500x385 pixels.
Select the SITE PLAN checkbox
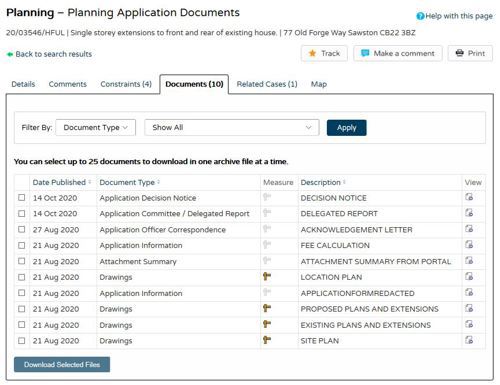click(22, 341)
